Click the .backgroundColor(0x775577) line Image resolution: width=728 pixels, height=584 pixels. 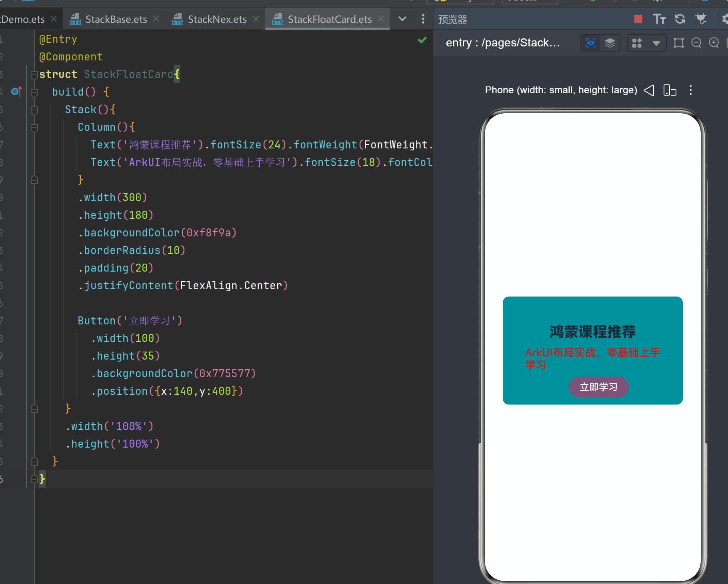coord(173,374)
